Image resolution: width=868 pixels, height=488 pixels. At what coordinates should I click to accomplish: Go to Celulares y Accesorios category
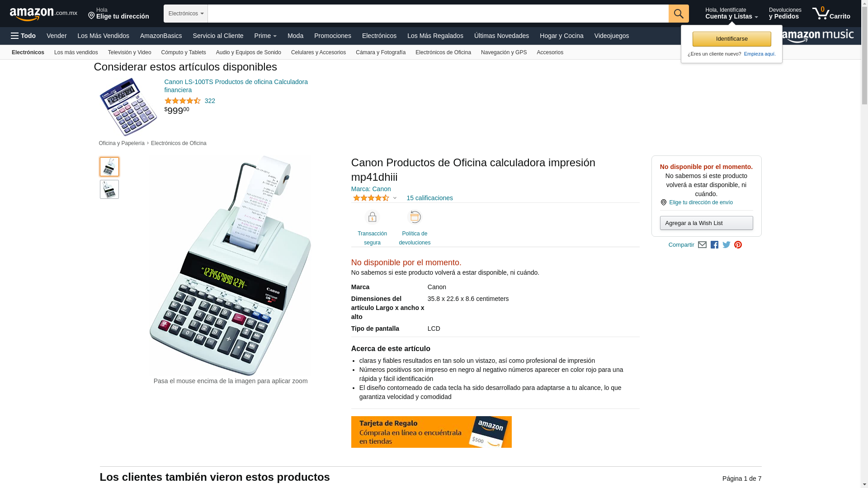(x=318, y=52)
